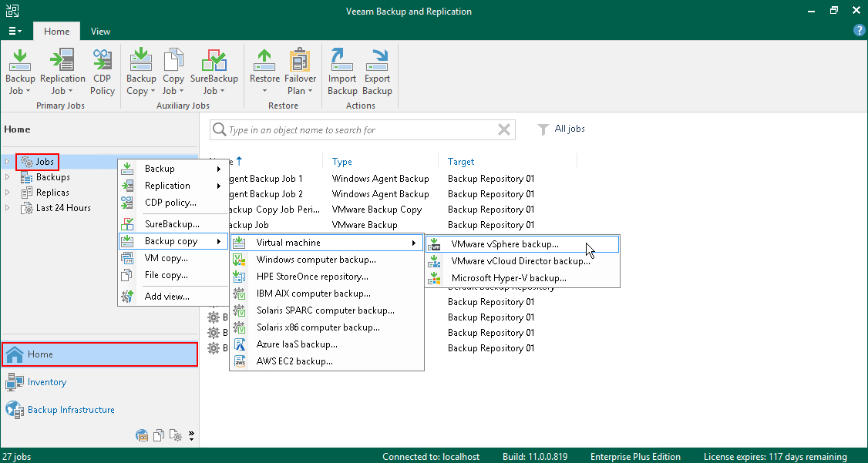This screenshot has width=868, height=463.
Task: Open the Backup Infrastructure view
Action: (71, 410)
